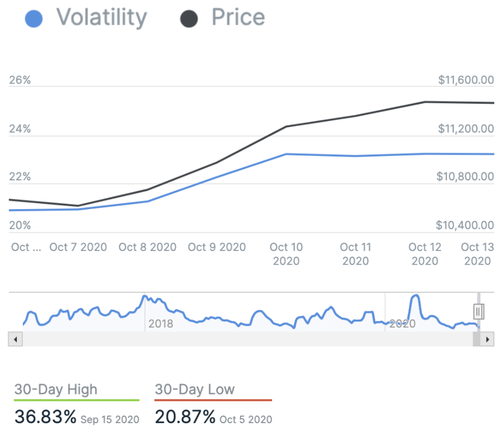Select the 2020 marker in the navigator

[402, 324]
